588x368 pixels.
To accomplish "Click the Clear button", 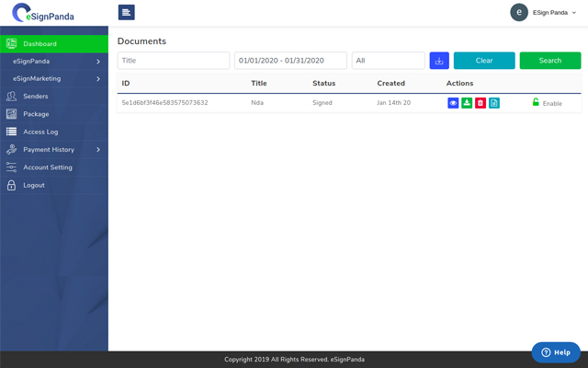I will [x=484, y=61].
